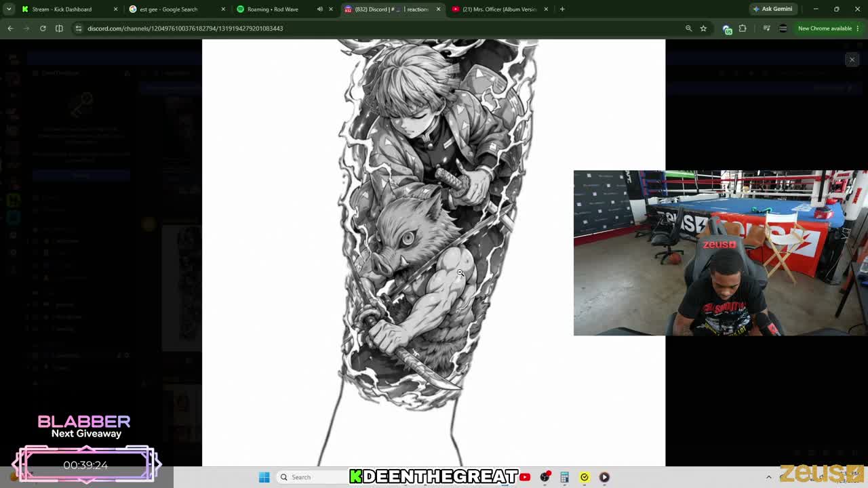Image resolution: width=868 pixels, height=488 pixels.
Task: Open the page zoom magnifier icon
Action: click(688, 28)
